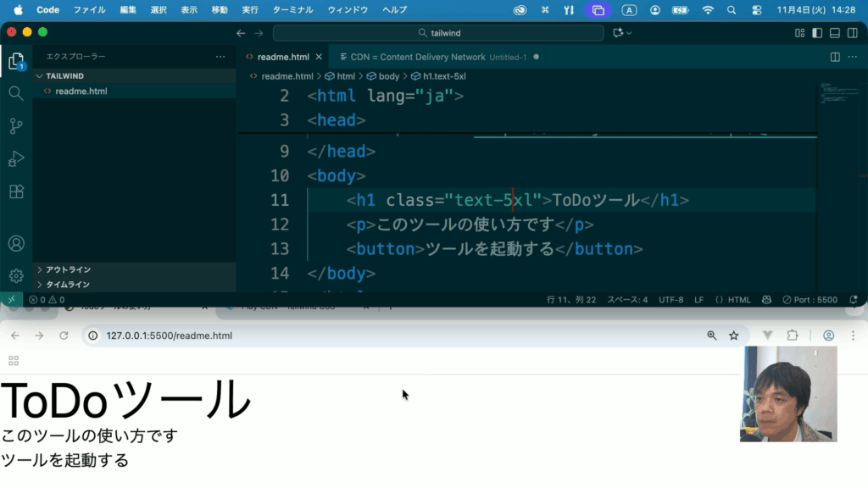Click the Accounts icon in activity bar
This screenshot has width=868, height=488.
[x=15, y=243]
